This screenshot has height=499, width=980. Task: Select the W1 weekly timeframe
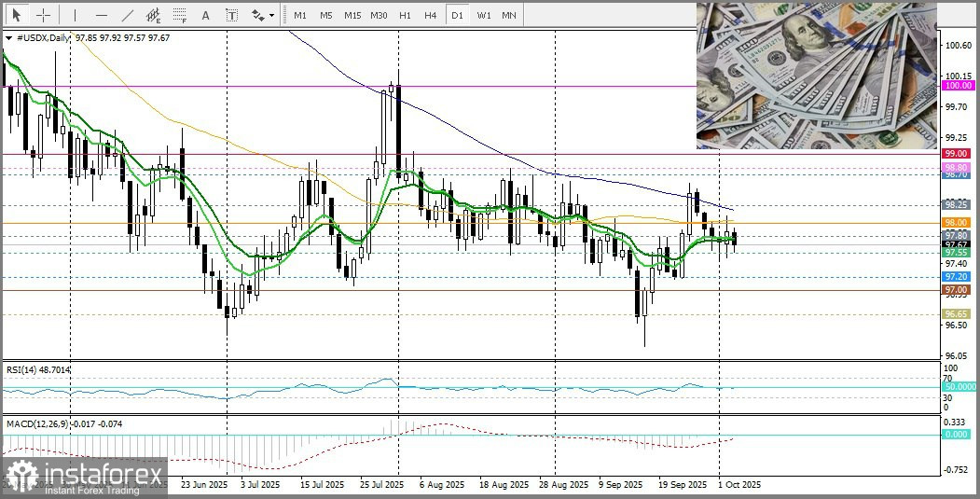pyautogui.click(x=483, y=15)
